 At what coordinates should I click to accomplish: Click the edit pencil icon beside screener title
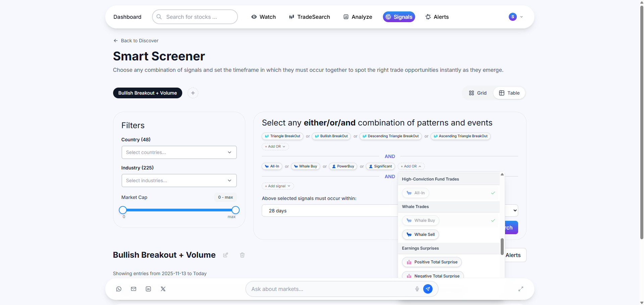click(226, 255)
